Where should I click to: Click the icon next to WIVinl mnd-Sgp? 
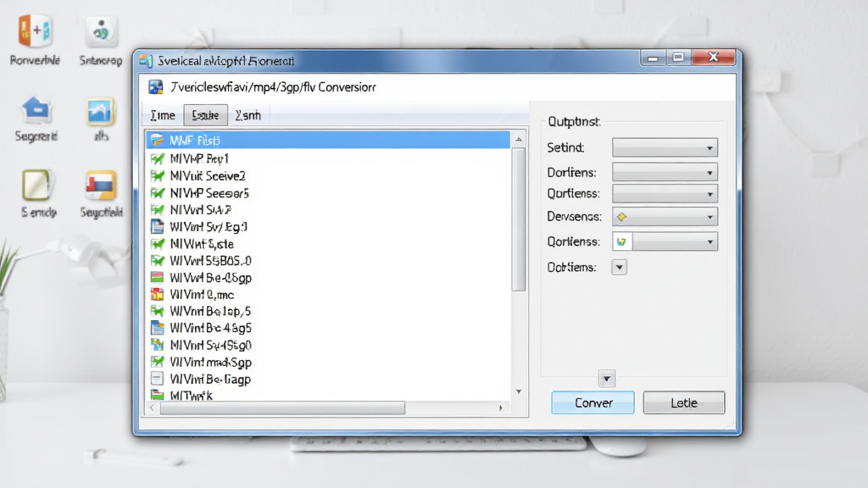(x=157, y=362)
